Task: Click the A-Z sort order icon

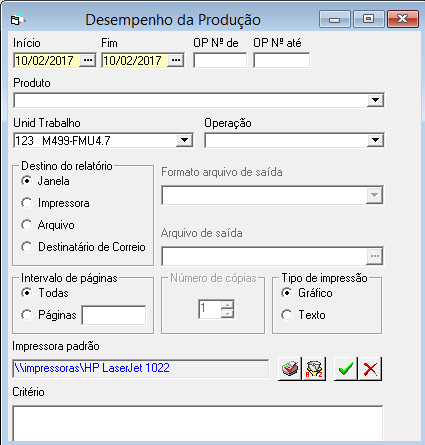Action: click(314, 369)
